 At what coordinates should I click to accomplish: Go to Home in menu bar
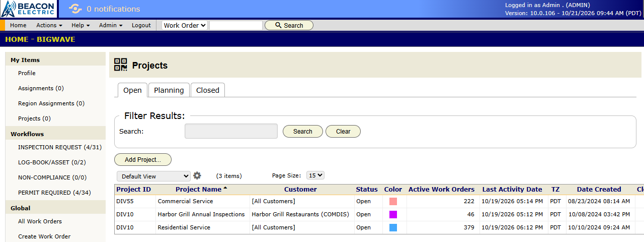point(18,25)
